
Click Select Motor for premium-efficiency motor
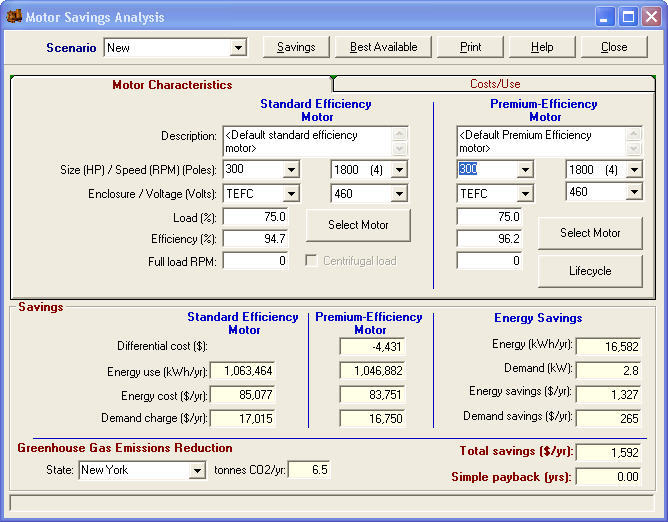(590, 233)
